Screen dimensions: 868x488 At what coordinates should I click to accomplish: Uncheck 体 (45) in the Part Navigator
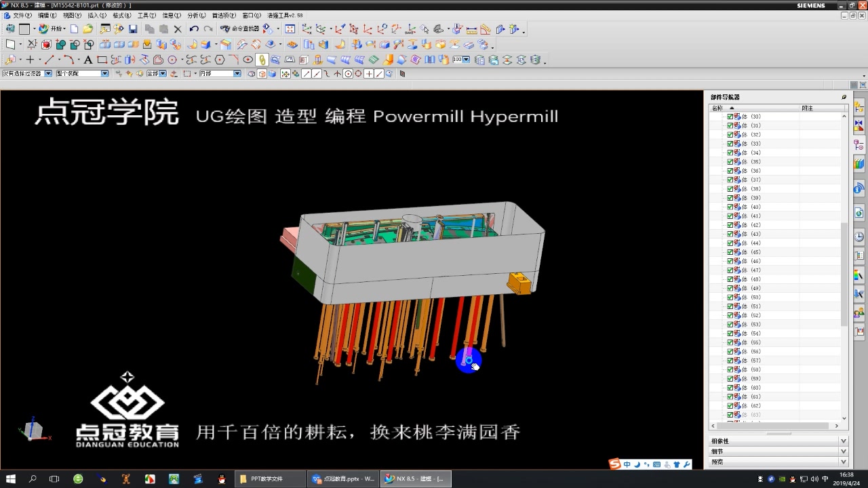(730, 252)
